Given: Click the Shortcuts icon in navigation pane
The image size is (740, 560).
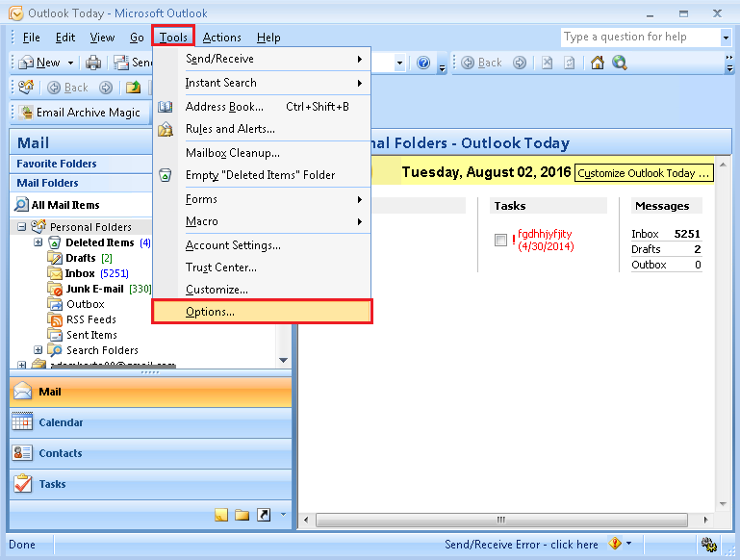Looking at the screenshot, I should point(264,515).
